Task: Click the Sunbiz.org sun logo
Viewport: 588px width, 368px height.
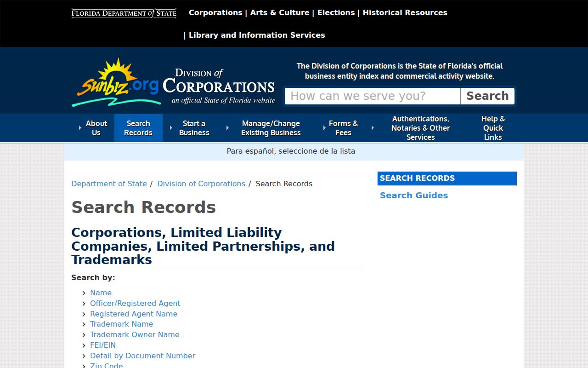Action: 115,83
